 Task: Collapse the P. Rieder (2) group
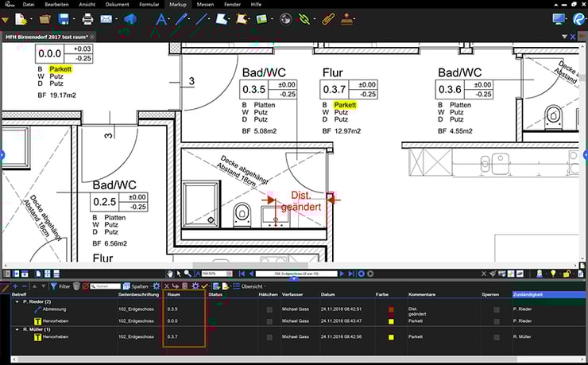click(17, 301)
